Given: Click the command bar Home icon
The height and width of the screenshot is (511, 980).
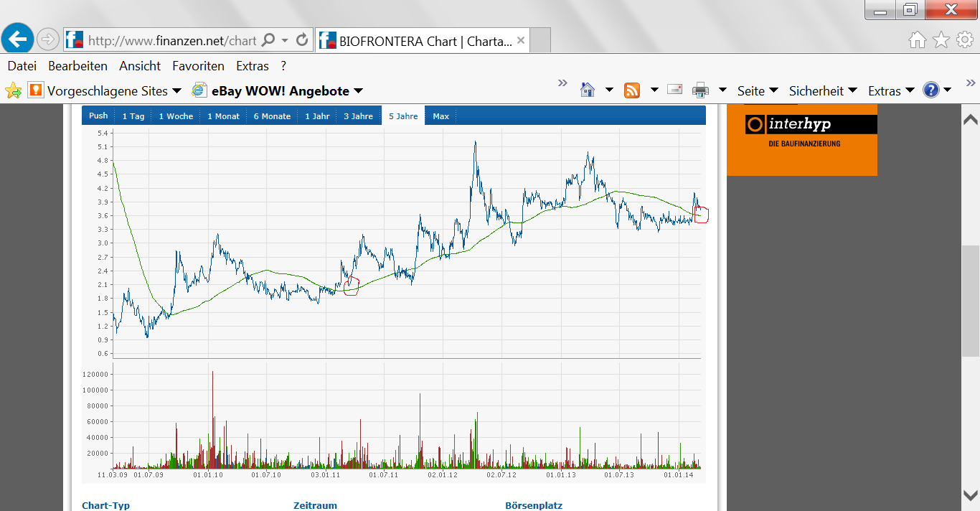Looking at the screenshot, I should (x=588, y=90).
